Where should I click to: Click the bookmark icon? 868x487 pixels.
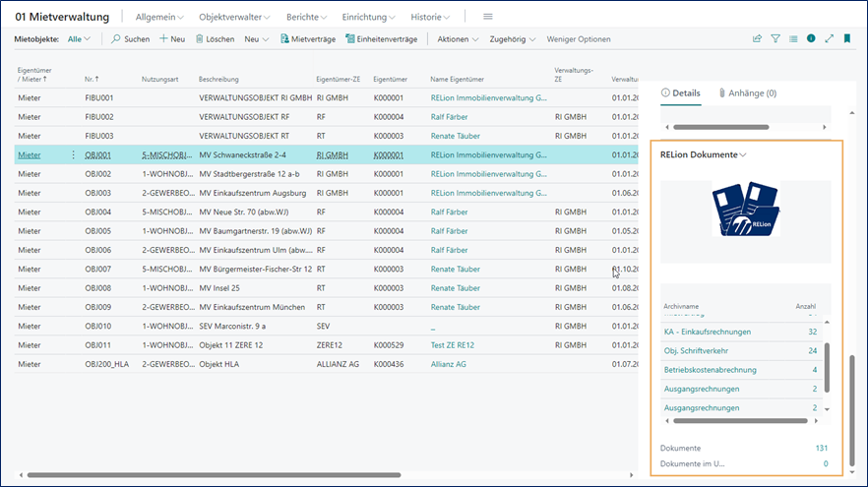pos(847,39)
